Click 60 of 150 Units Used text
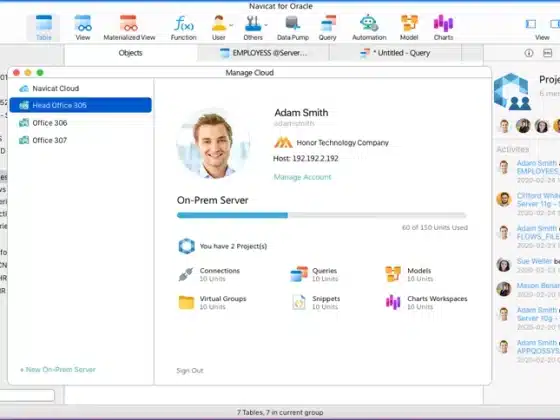 pos(435,228)
